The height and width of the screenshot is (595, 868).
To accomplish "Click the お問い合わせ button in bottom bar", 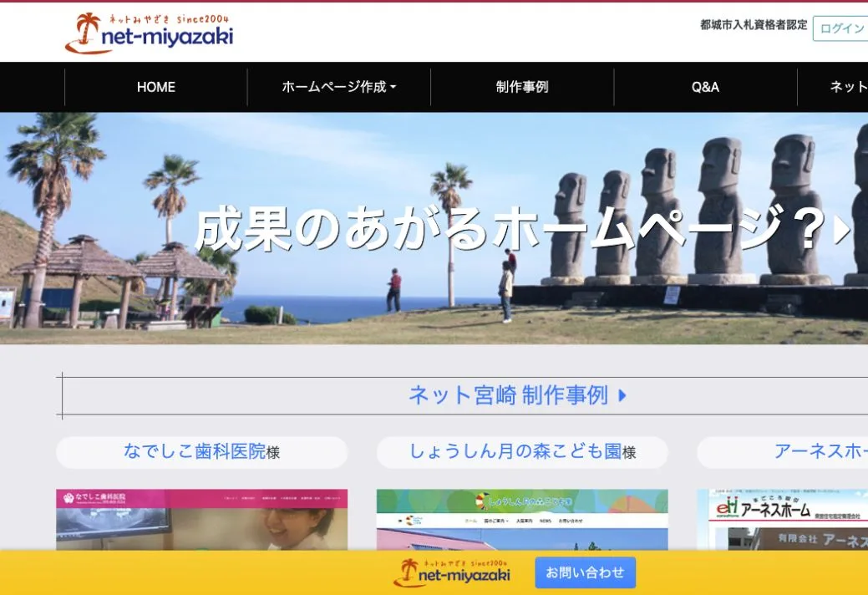I will point(585,572).
